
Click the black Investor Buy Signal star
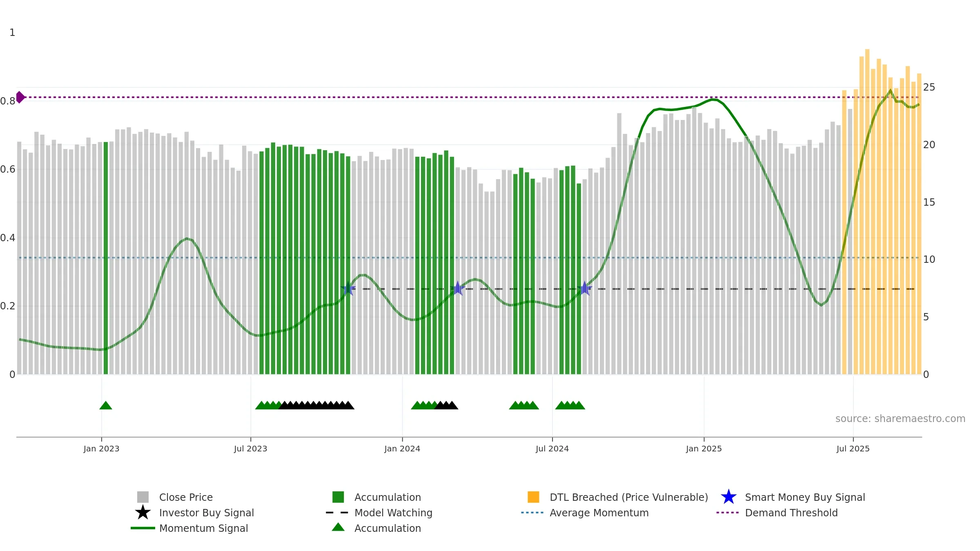click(143, 513)
